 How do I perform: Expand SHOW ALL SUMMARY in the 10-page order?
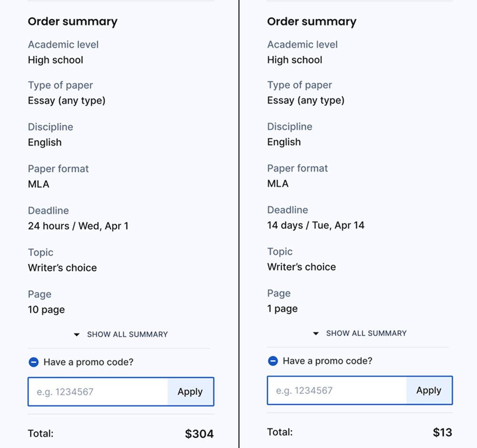point(121,334)
